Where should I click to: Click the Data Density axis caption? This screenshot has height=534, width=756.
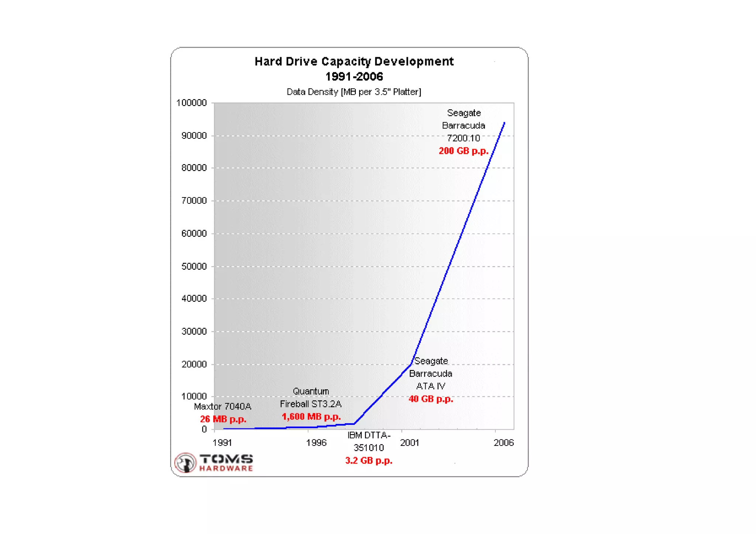click(354, 92)
